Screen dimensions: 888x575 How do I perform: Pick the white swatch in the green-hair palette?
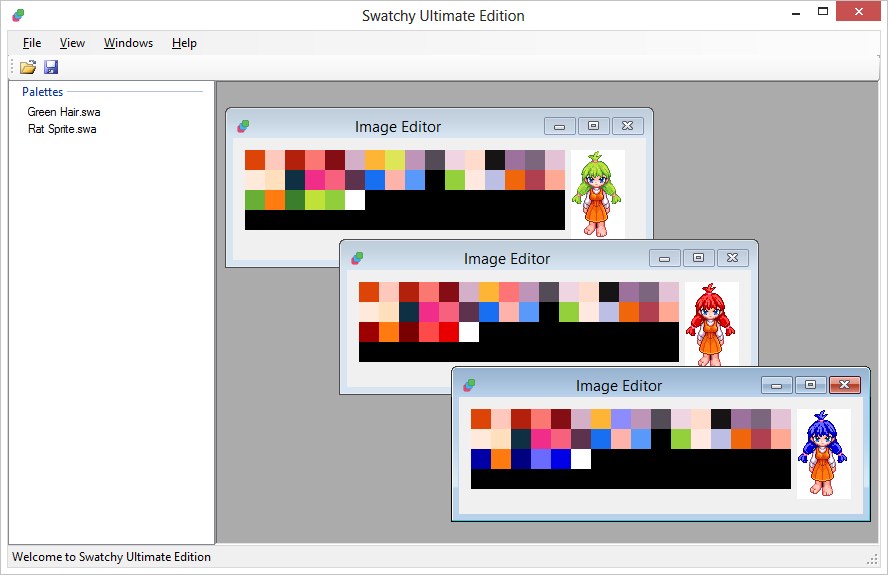pyautogui.click(x=355, y=200)
